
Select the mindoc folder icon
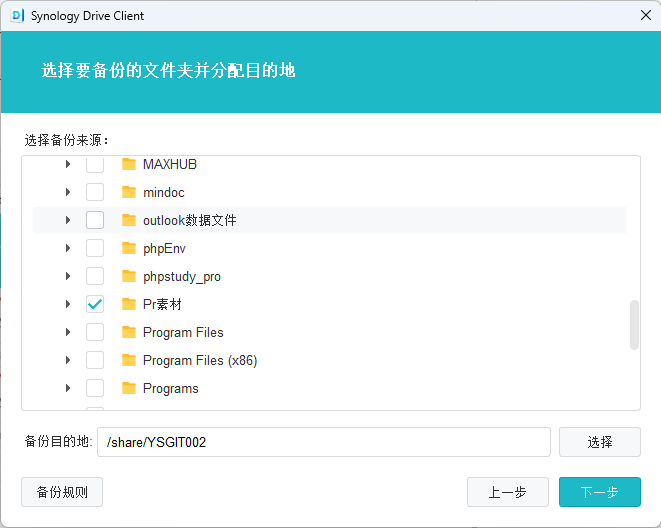coord(129,192)
